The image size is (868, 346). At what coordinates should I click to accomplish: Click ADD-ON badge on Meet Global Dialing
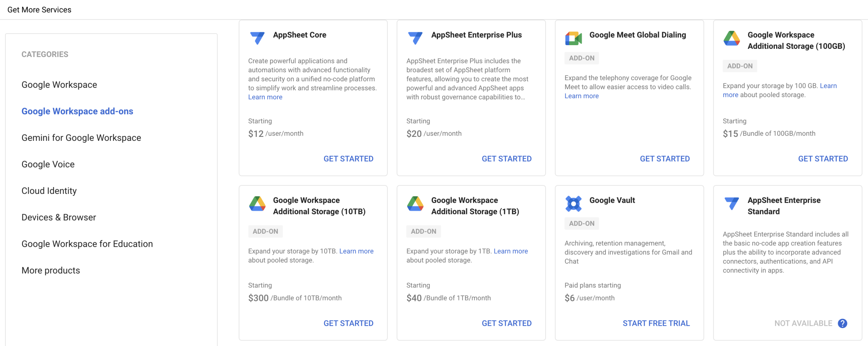pyautogui.click(x=582, y=58)
